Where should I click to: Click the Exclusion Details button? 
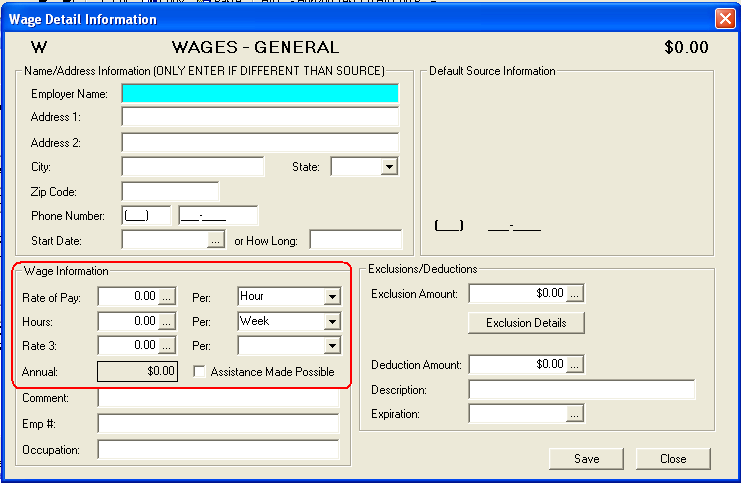click(x=526, y=323)
